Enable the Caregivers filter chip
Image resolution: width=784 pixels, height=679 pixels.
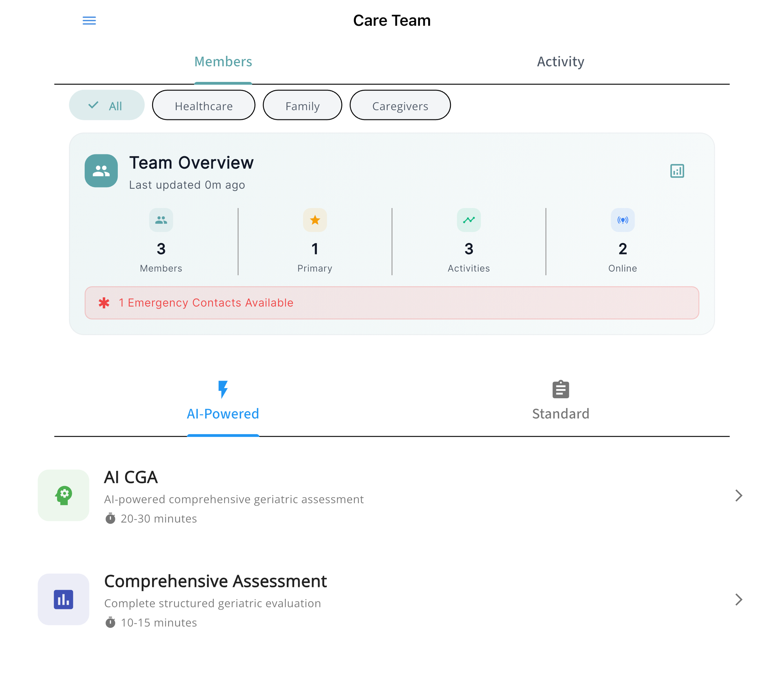(400, 105)
